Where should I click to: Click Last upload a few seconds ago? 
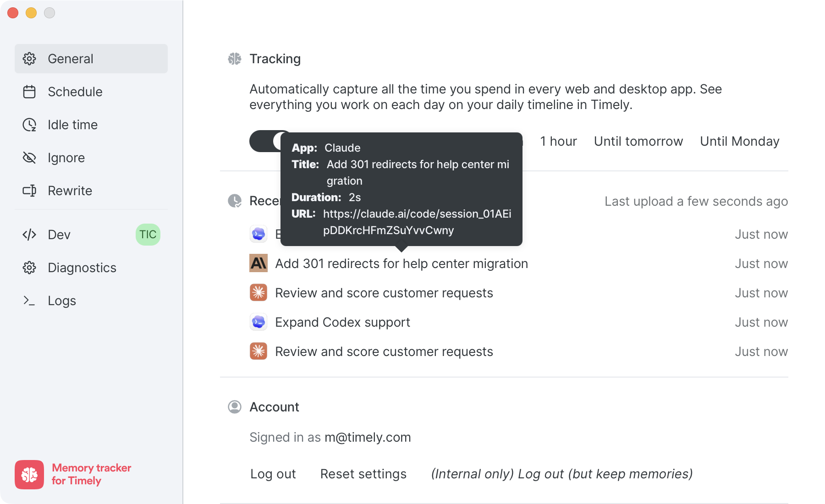(696, 201)
